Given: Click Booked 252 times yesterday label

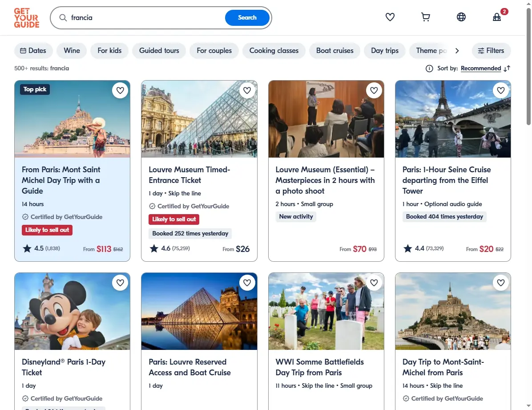Looking at the screenshot, I should (x=190, y=234).
